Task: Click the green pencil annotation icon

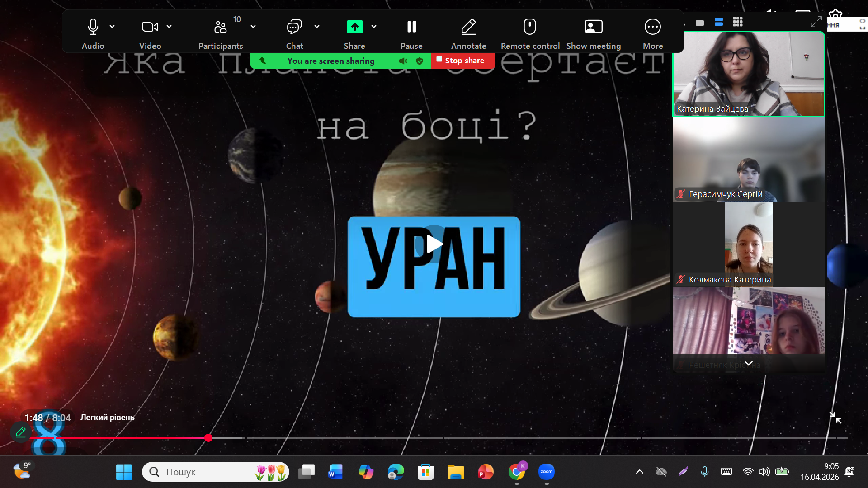Action: [21, 432]
